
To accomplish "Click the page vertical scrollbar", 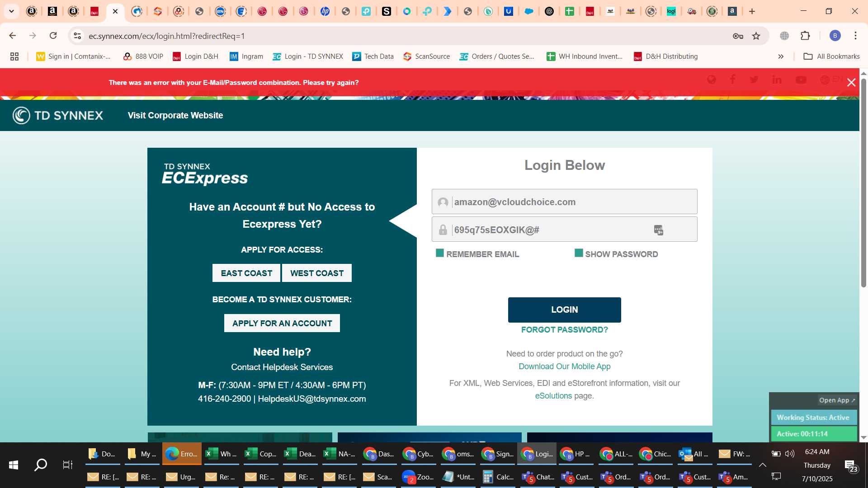I will coord(863,183).
